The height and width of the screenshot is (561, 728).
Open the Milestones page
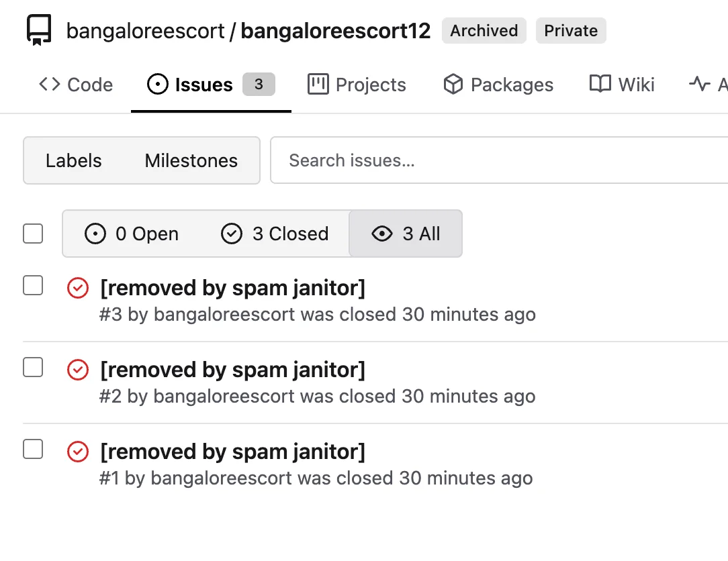(x=191, y=160)
